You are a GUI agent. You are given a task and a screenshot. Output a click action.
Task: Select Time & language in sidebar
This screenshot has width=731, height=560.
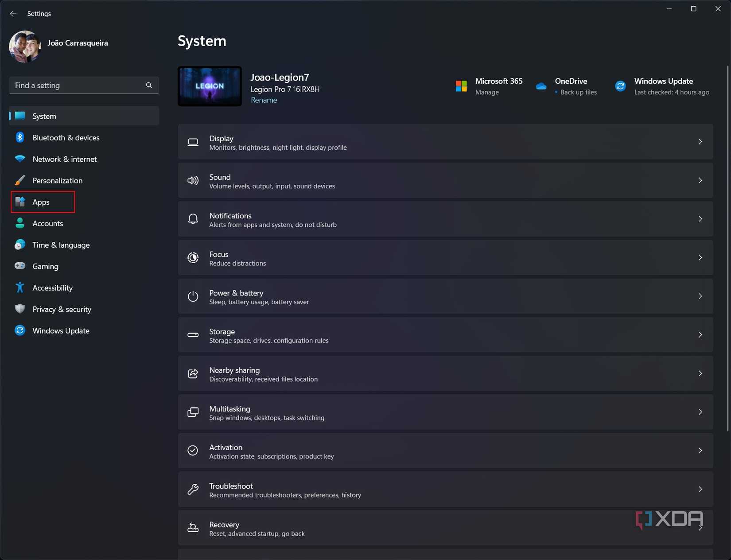(61, 245)
